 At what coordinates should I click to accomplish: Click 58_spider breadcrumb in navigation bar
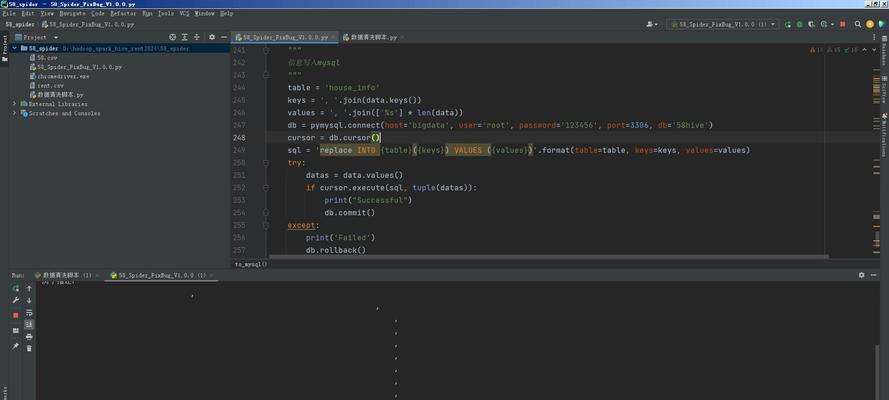(x=20, y=24)
